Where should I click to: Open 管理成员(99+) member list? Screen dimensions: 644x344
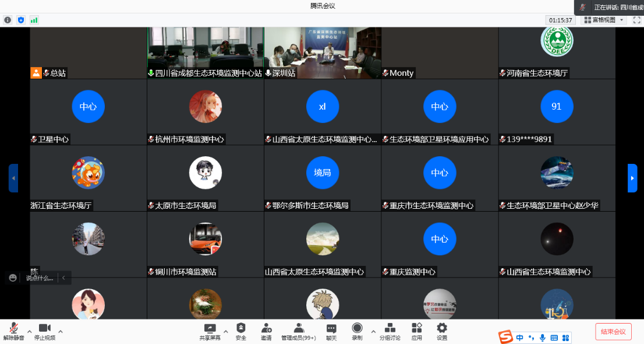(299, 332)
